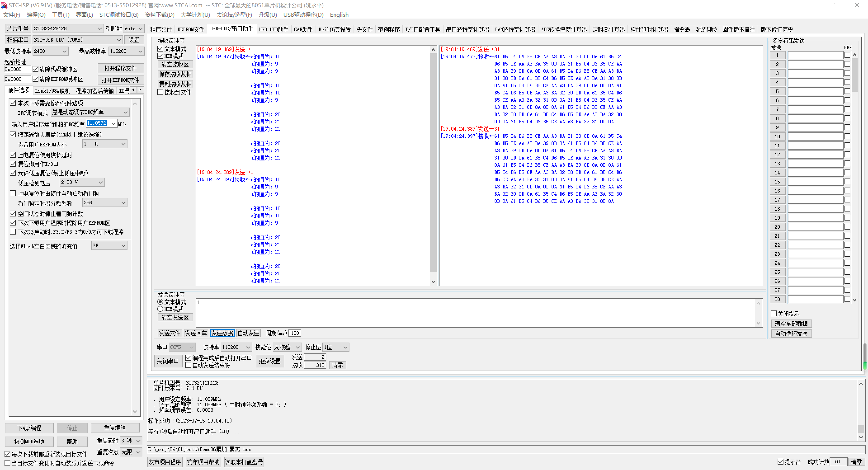Click 发送数据 button
Screen dimensions: 868x470
click(222, 333)
